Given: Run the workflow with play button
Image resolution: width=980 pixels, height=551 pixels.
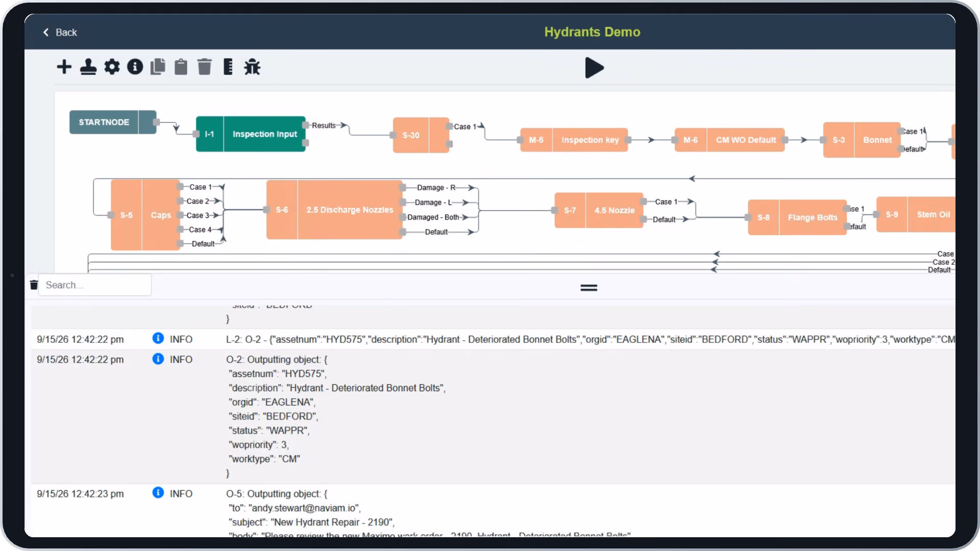Looking at the screenshot, I should [594, 68].
